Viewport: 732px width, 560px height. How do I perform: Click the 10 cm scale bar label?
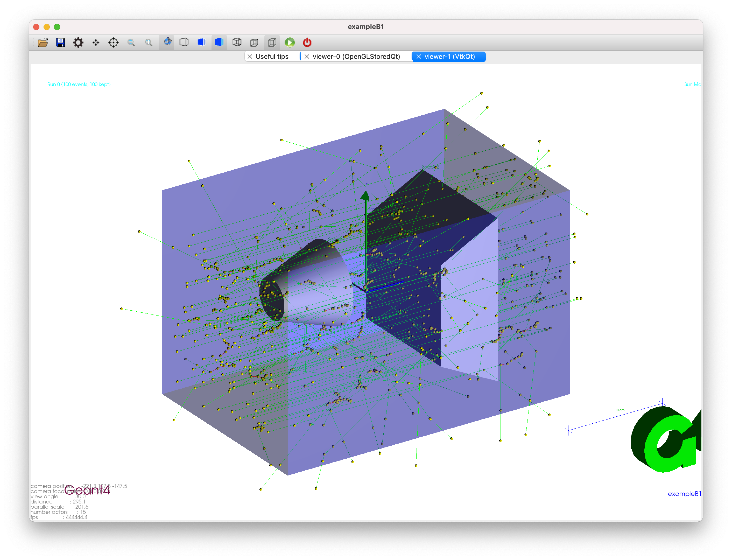(x=620, y=410)
